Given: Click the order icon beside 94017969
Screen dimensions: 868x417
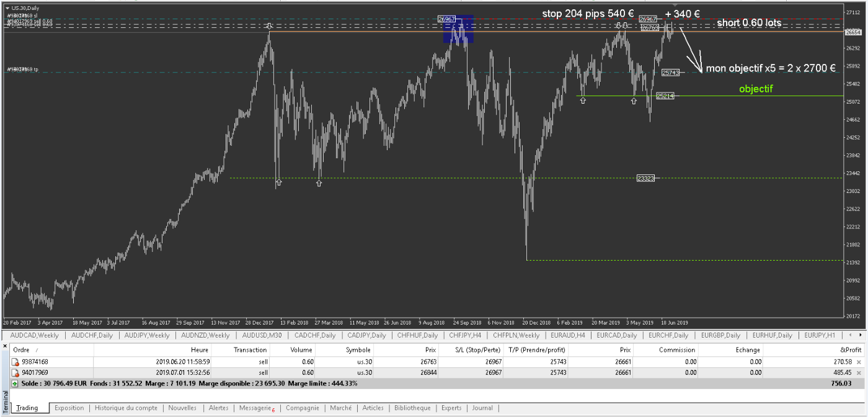Looking at the screenshot, I should click(15, 373).
